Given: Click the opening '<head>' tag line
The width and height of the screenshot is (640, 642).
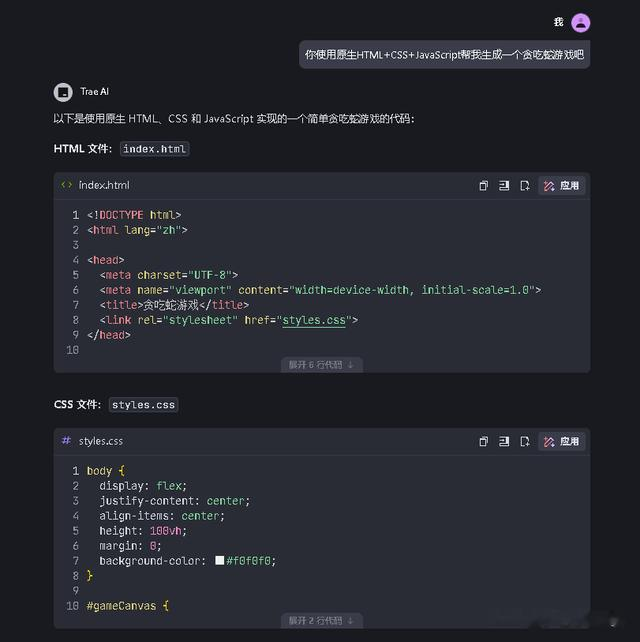Looking at the screenshot, I should (106, 260).
